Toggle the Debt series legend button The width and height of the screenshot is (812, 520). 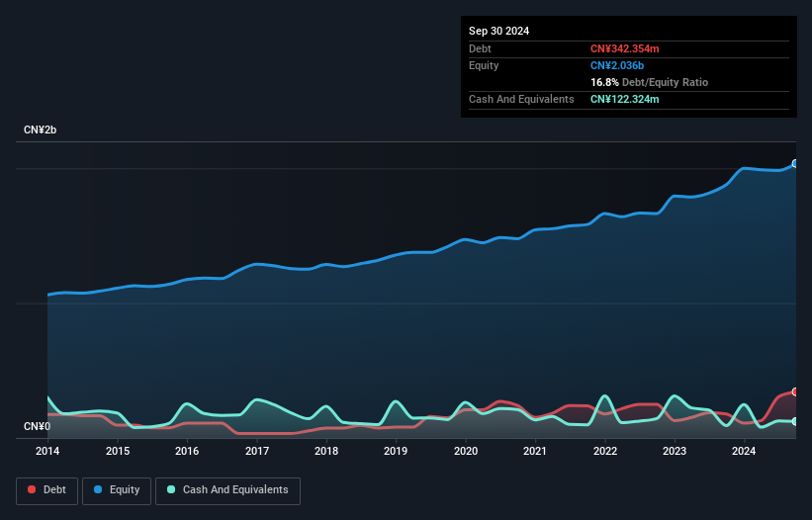[x=47, y=490]
